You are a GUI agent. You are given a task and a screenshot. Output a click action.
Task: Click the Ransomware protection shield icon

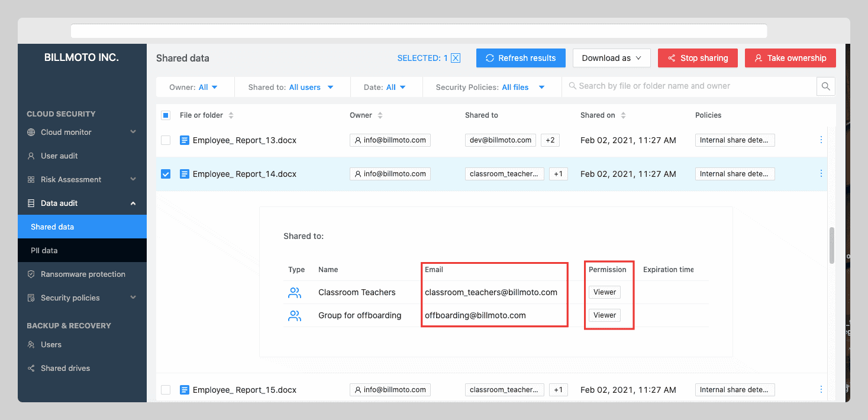click(x=31, y=274)
